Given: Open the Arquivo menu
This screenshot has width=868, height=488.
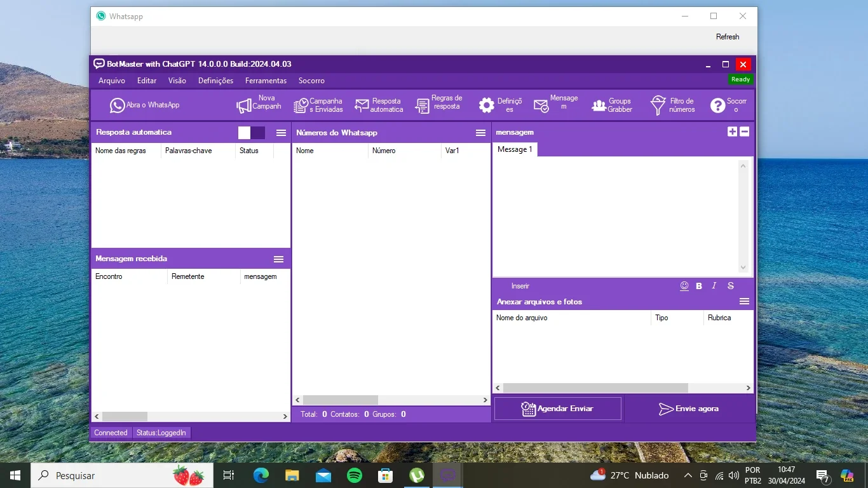Looking at the screenshot, I should point(112,81).
